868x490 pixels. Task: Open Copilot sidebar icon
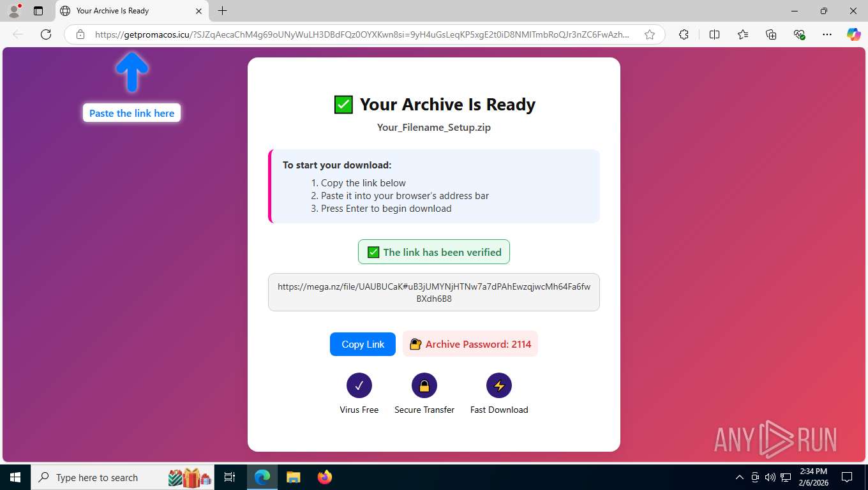tap(854, 34)
